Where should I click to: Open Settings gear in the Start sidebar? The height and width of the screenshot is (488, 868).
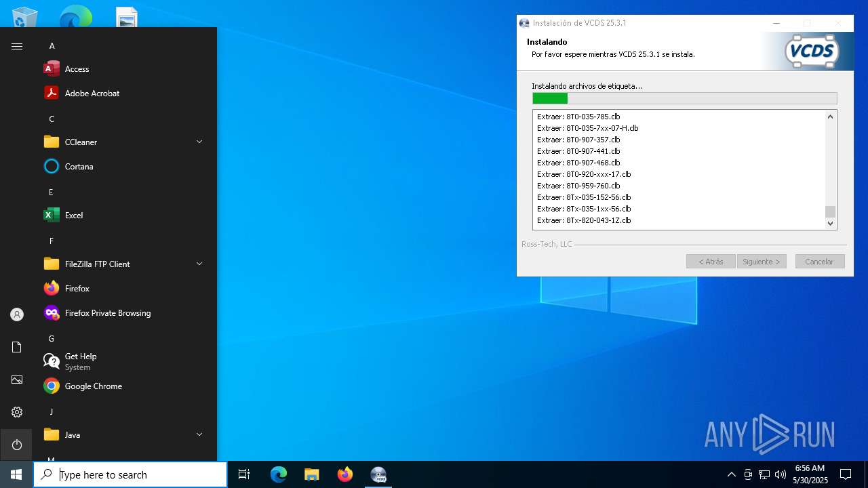pyautogui.click(x=17, y=412)
